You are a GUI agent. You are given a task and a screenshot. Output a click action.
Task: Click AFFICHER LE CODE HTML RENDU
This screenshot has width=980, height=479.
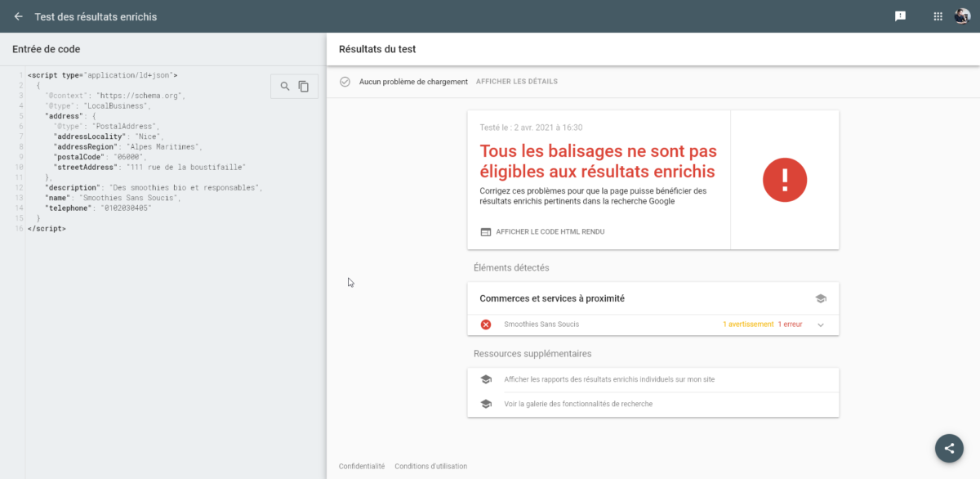[550, 232]
